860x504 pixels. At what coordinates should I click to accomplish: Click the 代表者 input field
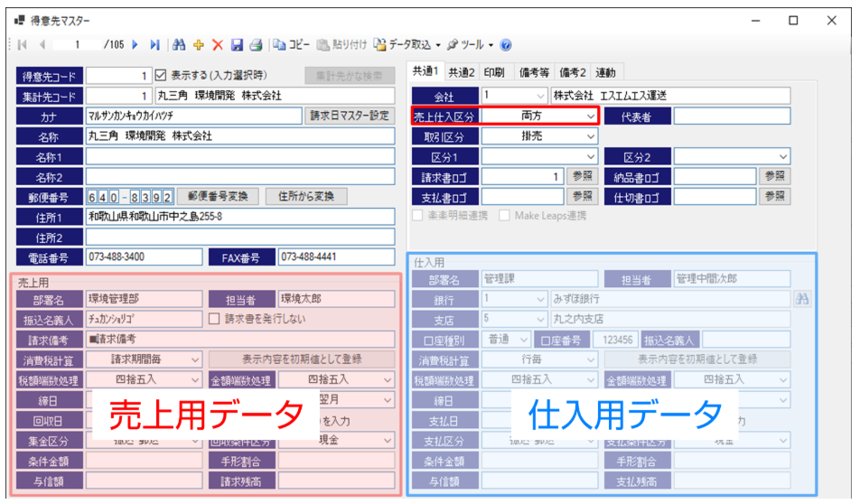click(733, 116)
